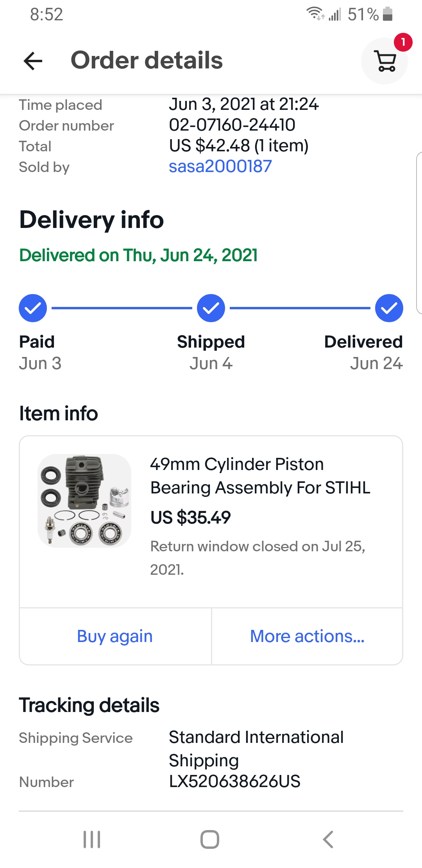
Task: Tap tracking number LX520638626US
Action: (x=234, y=782)
